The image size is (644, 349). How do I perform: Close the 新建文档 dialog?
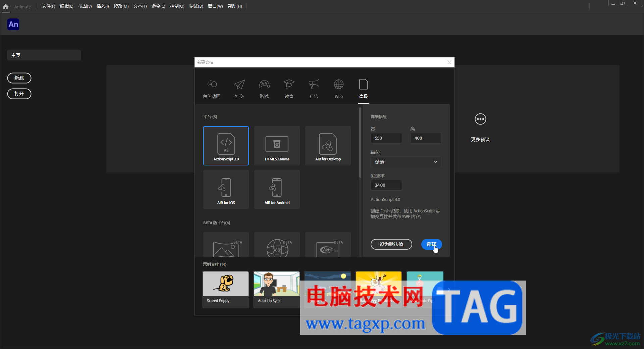pyautogui.click(x=449, y=62)
